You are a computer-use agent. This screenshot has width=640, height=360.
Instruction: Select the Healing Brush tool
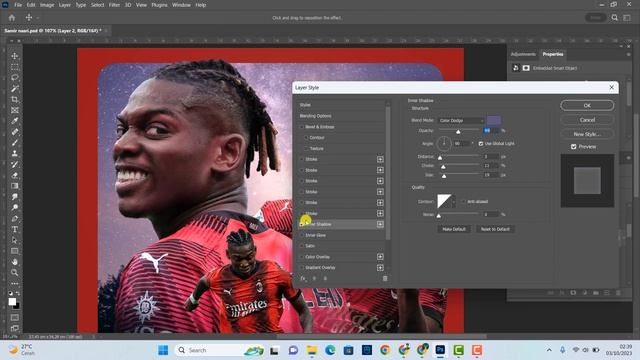coord(15,132)
